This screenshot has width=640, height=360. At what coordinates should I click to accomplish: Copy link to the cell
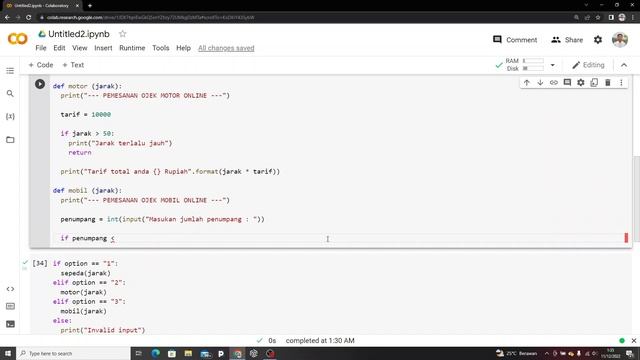point(553,83)
